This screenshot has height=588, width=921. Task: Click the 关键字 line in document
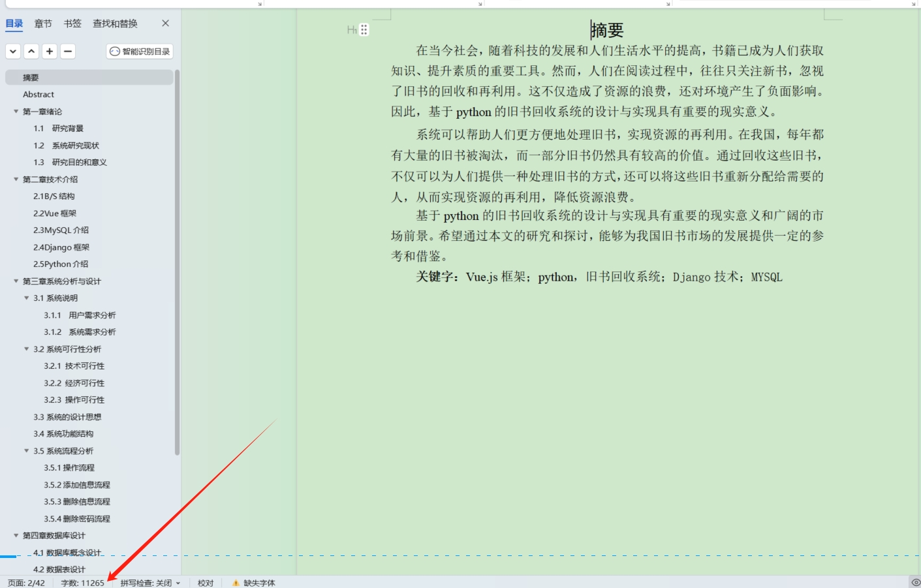[599, 277]
